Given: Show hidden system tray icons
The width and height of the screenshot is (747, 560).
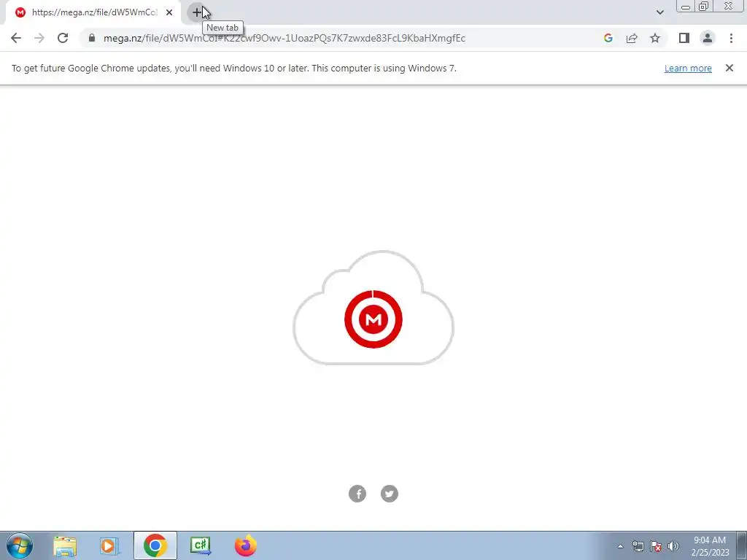Looking at the screenshot, I should [x=620, y=546].
